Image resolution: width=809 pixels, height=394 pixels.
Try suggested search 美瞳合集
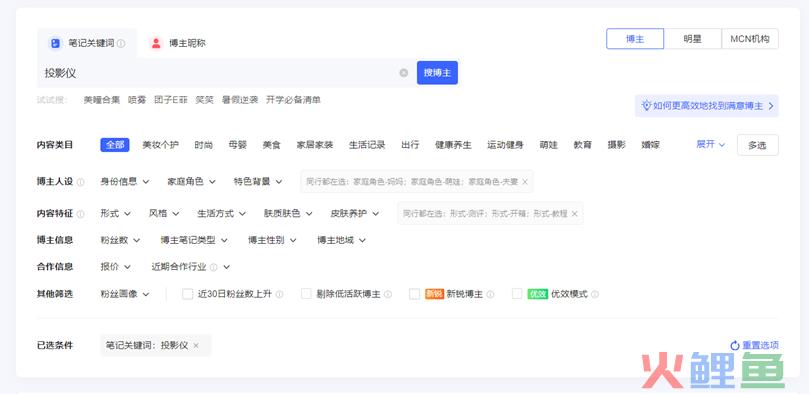coord(102,100)
